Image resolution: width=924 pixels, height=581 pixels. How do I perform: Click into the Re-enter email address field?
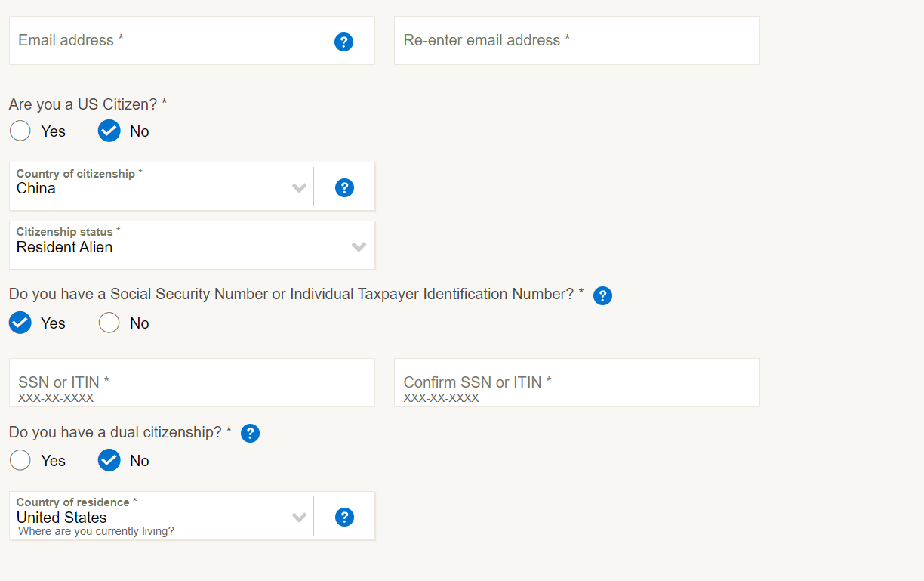pos(577,41)
